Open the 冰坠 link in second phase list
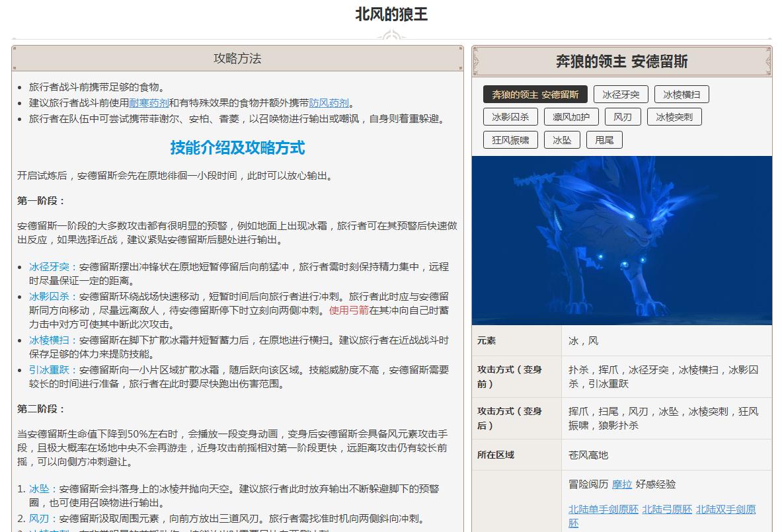 pos(39,488)
